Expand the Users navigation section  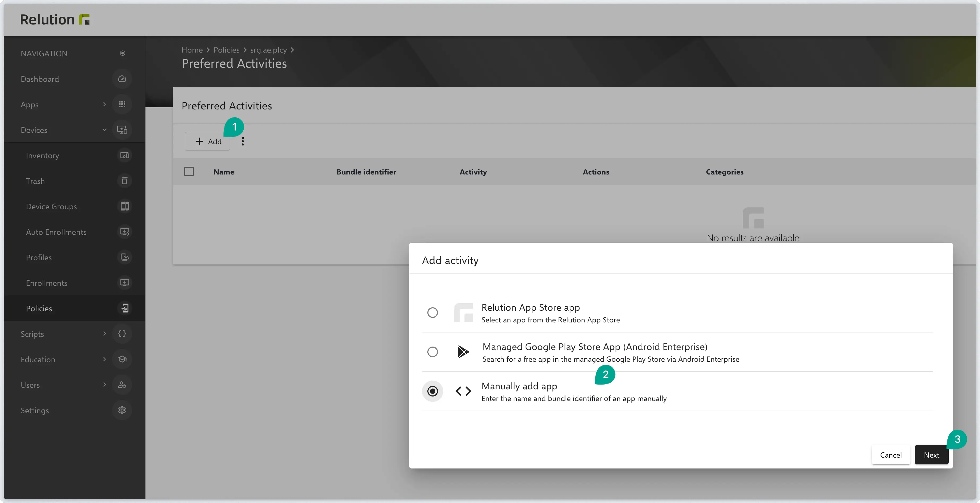click(104, 385)
